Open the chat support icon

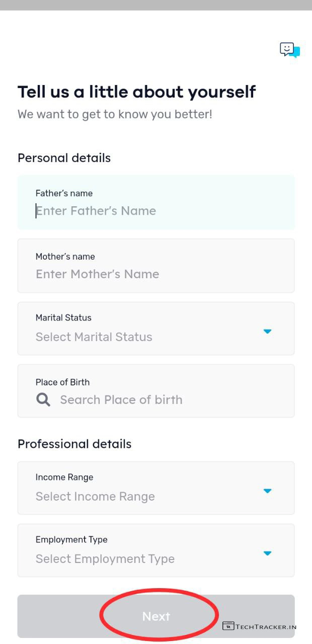tap(289, 50)
